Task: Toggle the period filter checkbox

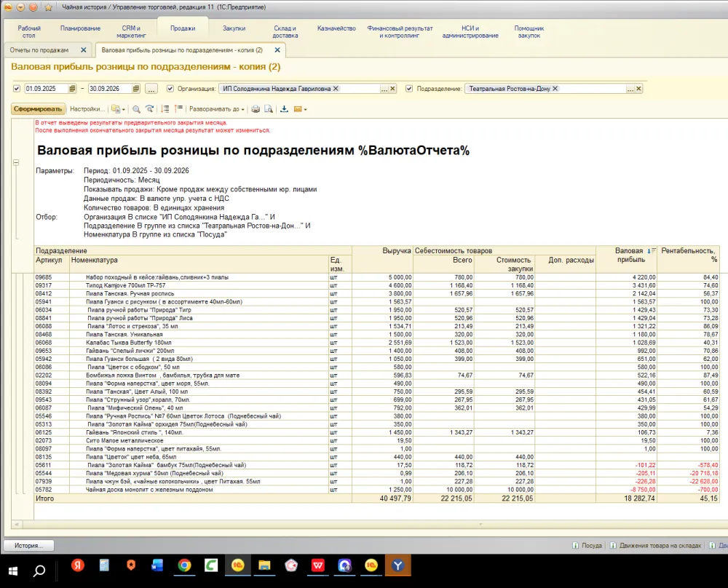Action: coord(17,89)
